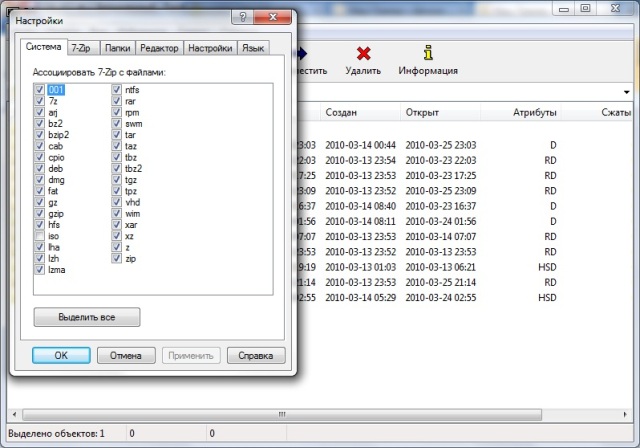Toggle the tar association checkbox

point(116,134)
